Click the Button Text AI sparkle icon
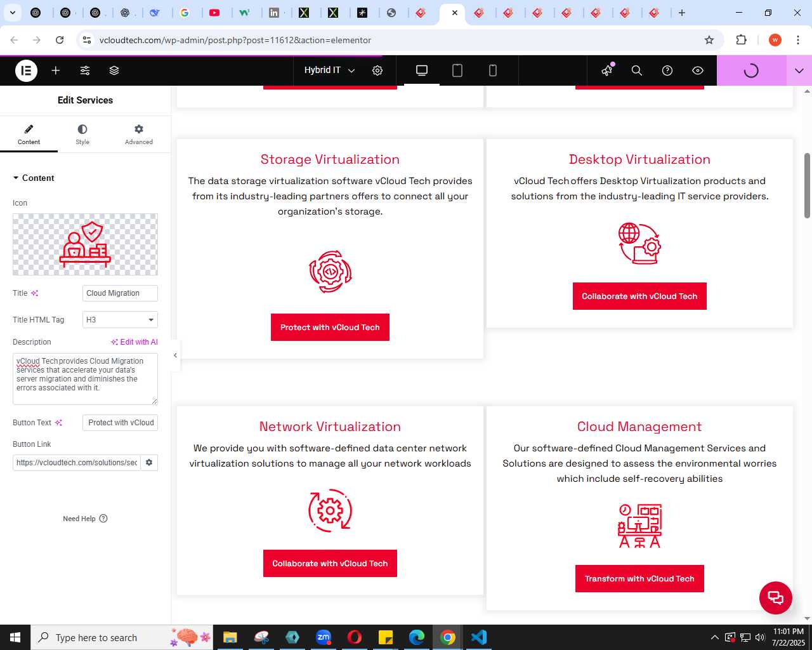Image resolution: width=812 pixels, height=650 pixels. click(x=59, y=423)
